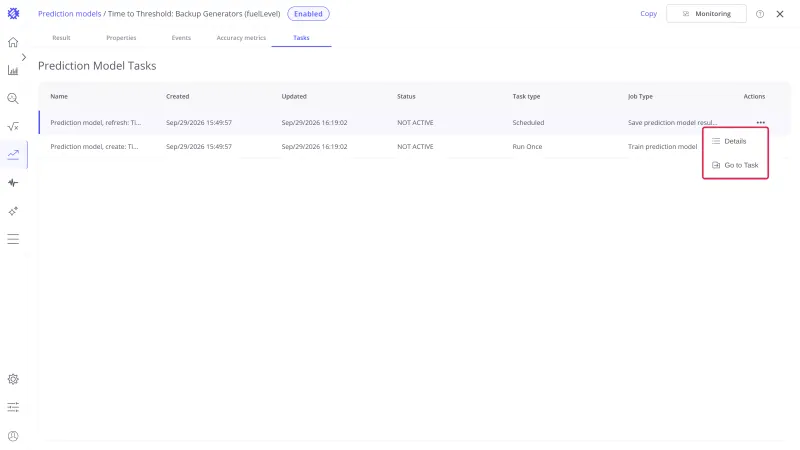Click the Created column header
The image size is (800, 450).
[178, 96]
